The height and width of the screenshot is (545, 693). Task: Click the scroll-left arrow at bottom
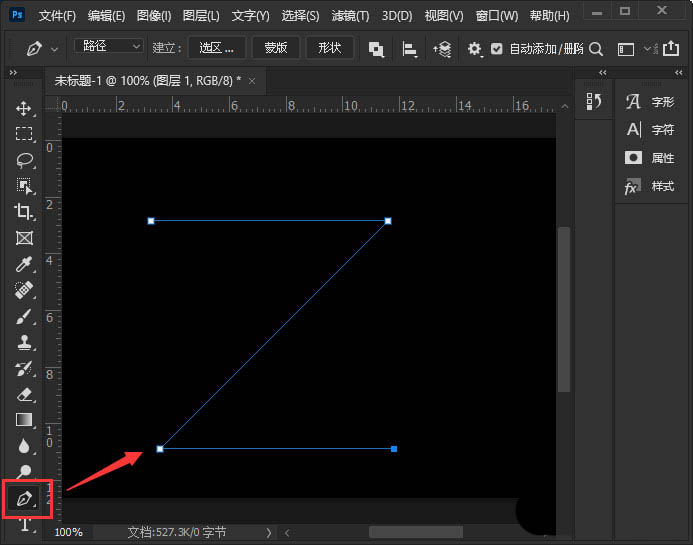287,533
